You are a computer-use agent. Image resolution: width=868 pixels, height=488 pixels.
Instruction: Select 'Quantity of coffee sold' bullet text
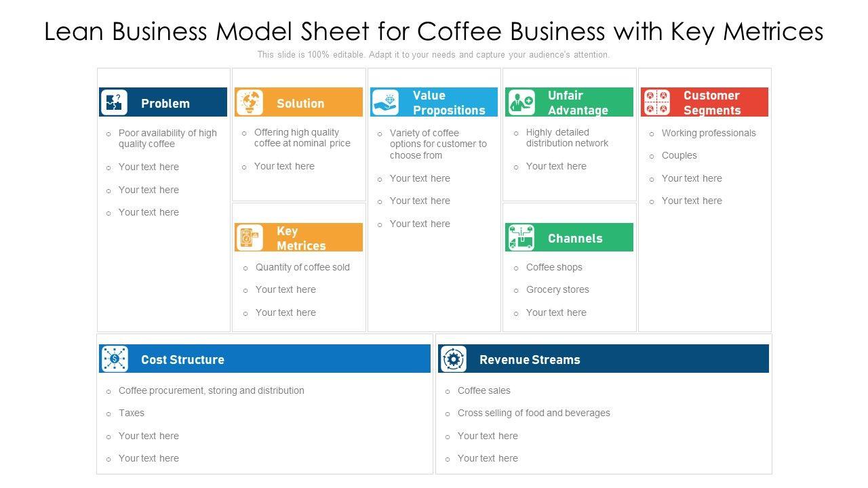[302, 267]
